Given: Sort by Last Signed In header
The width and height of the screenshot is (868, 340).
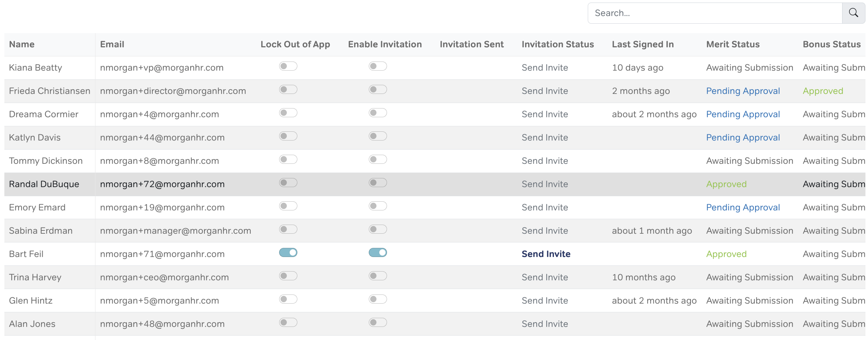Looking at the screenshot, I should click(x=642, y=44).
